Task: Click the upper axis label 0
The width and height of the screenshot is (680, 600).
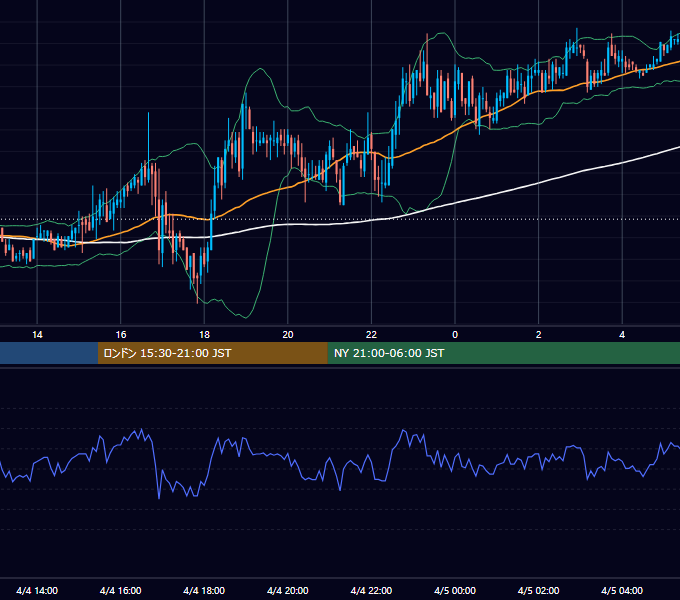Action: click(x=455, y=335)
